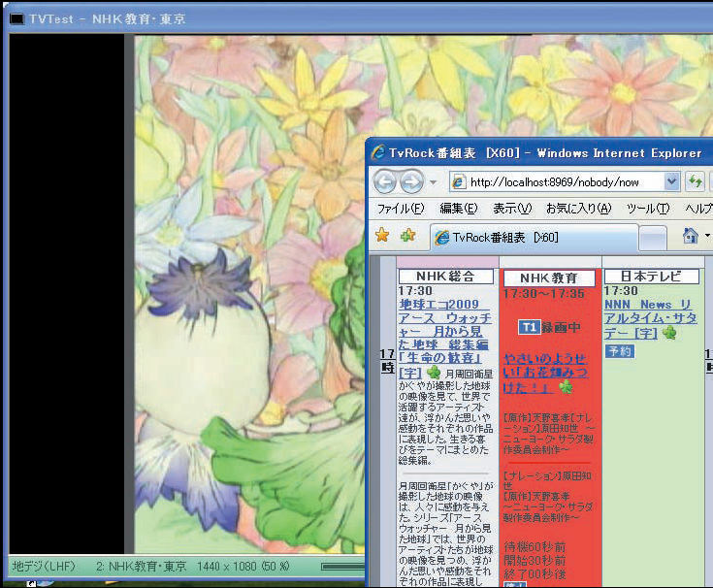Screen dimensions: 713x588
Task: Open the NNN News リアルタイム・サタデー link
Action: tap(650, 319)
